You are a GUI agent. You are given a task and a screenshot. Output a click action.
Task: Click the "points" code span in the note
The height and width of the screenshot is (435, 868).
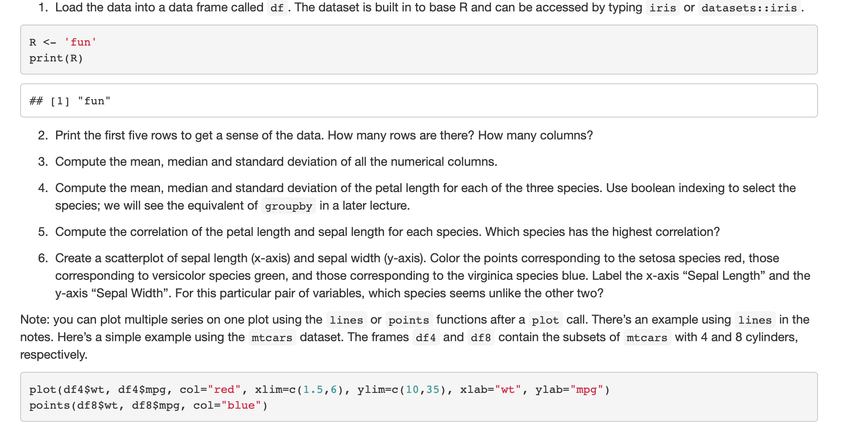coord(409,320)
